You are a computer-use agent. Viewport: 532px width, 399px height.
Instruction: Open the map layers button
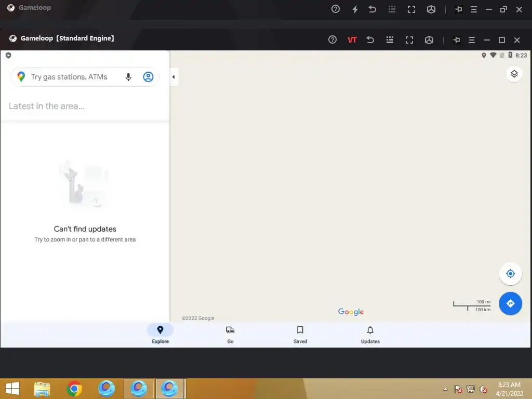point(514,74)
